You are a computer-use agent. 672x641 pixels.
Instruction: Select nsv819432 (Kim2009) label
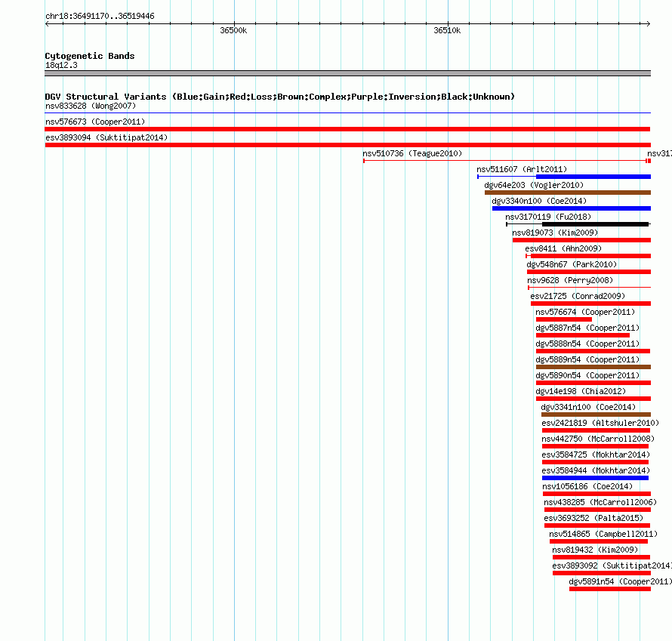pyautogui.click(x=595, y=550)
